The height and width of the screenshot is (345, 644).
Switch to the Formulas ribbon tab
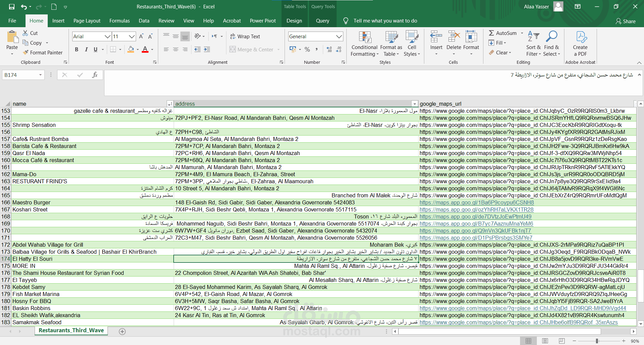tap(120, 21)
